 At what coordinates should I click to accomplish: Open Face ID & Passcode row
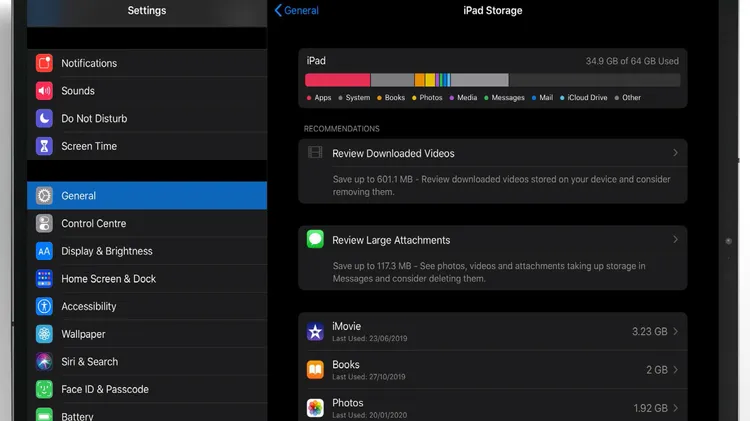tap(147, 389)
